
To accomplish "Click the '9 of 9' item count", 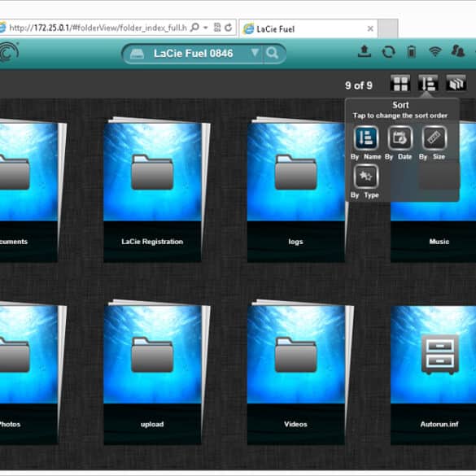I will click(359, 85).
